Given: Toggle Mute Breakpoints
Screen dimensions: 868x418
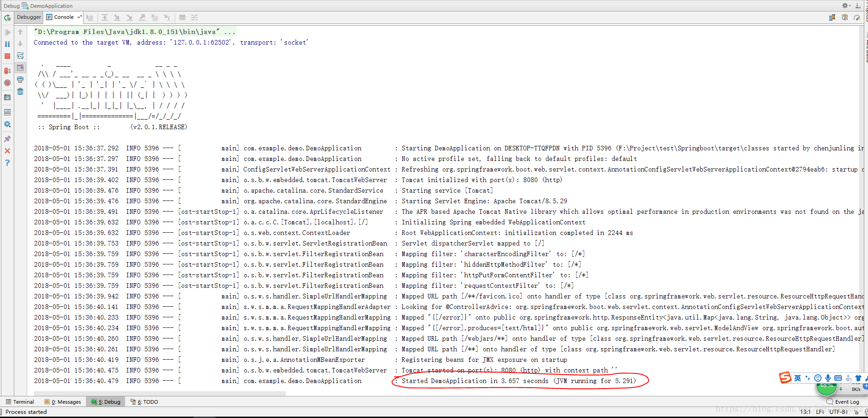Looking at the screenshot, I should pos(7,83).
